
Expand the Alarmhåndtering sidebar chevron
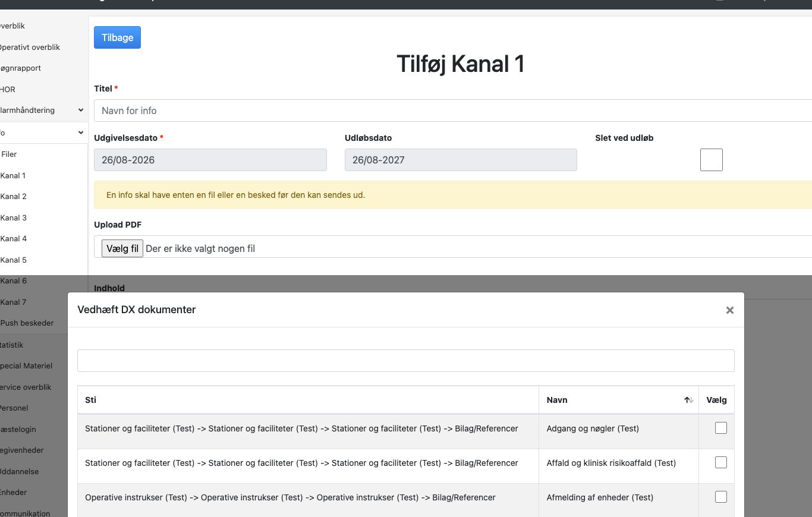pyautogui.click(x=81, y=110)
